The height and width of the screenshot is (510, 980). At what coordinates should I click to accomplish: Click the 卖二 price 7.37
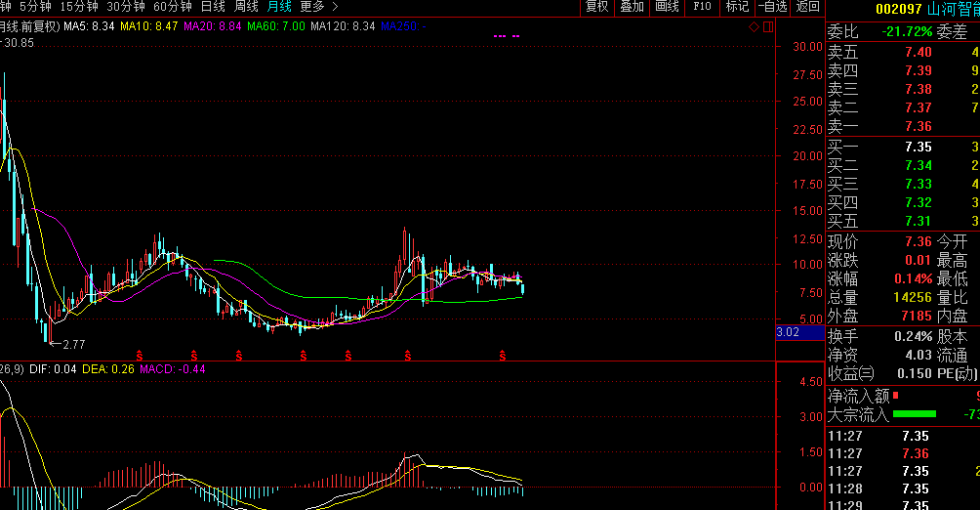tap(919, 107)
